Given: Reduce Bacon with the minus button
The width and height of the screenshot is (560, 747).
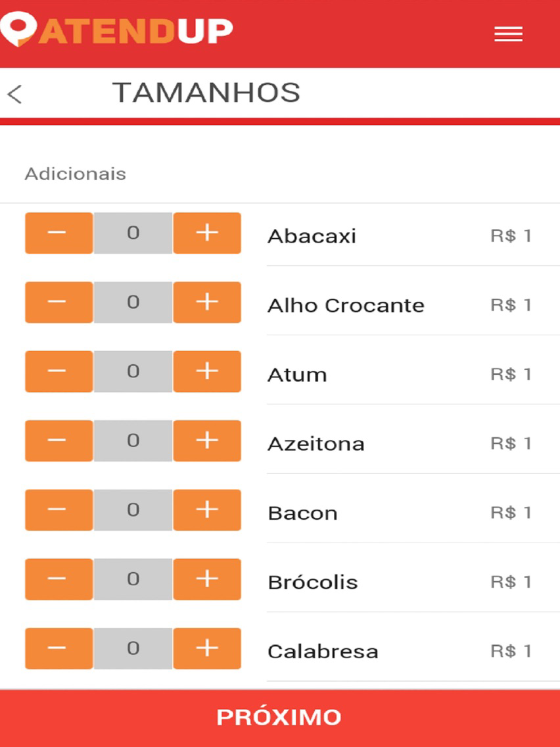Looking at the screenshot, I should pos(59,510).
